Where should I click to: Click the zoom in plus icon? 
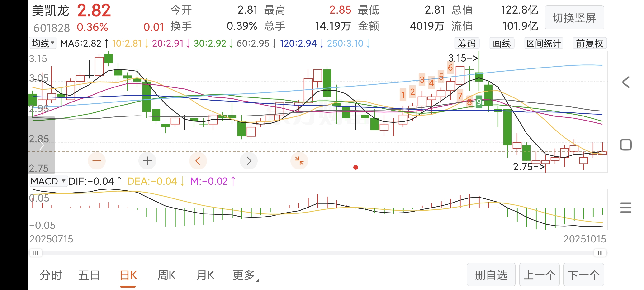[147, 161]
